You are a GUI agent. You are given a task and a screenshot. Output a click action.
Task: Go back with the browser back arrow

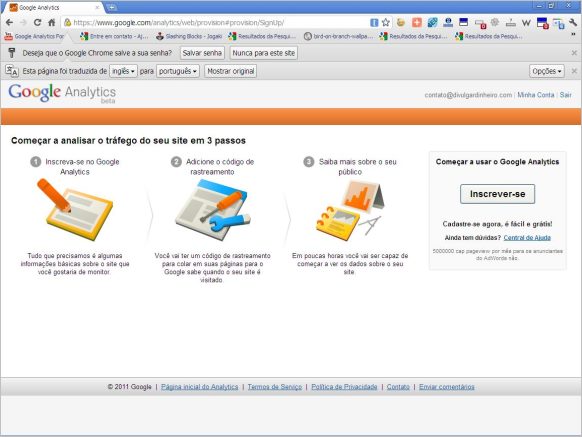tap(10, 23)
